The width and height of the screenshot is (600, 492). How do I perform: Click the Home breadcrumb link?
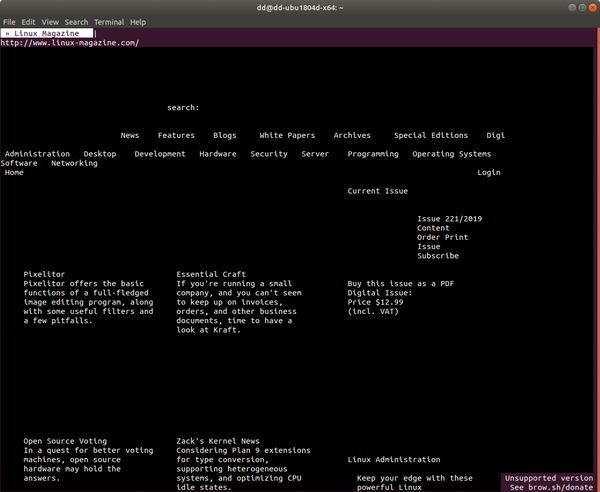(x=14, y=173)
